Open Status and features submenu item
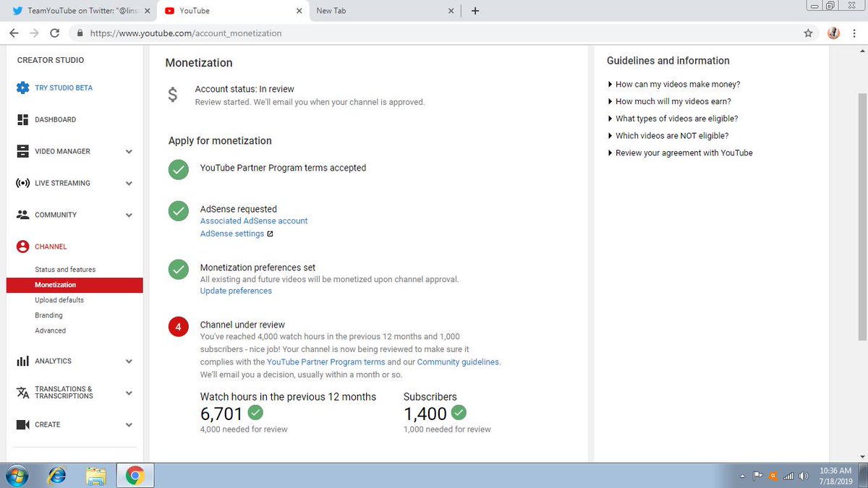This screenshot has height=488, width=868. pos(65,270)
